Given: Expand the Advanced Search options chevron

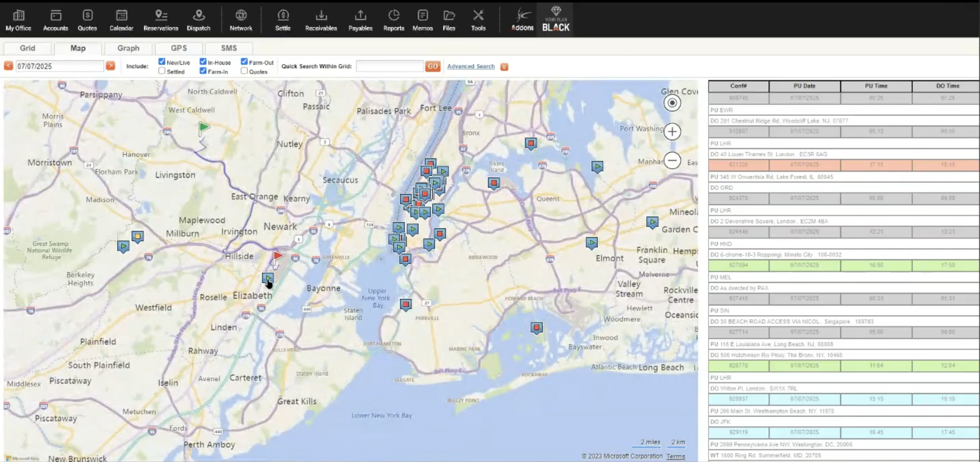Looking at the screenshot, I should coord(504,67).
